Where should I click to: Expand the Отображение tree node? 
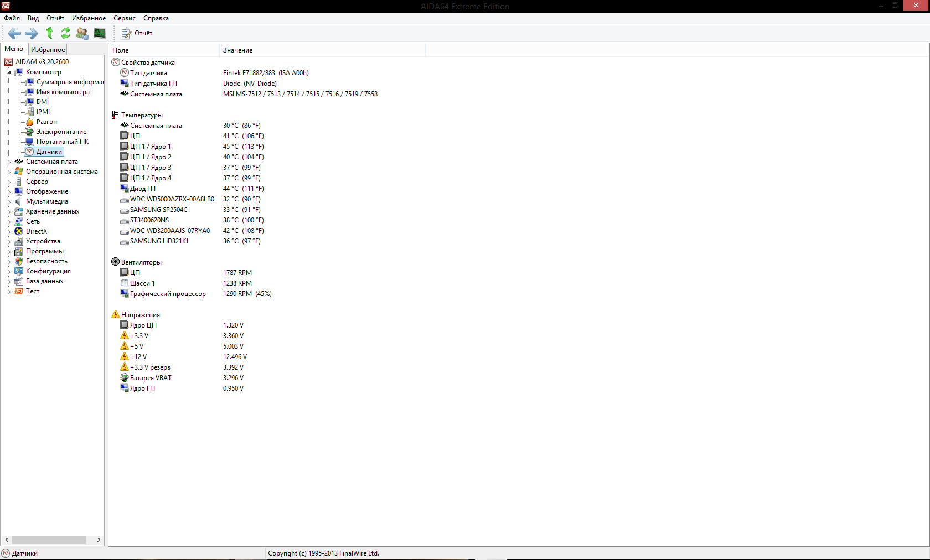coord(9,192)
